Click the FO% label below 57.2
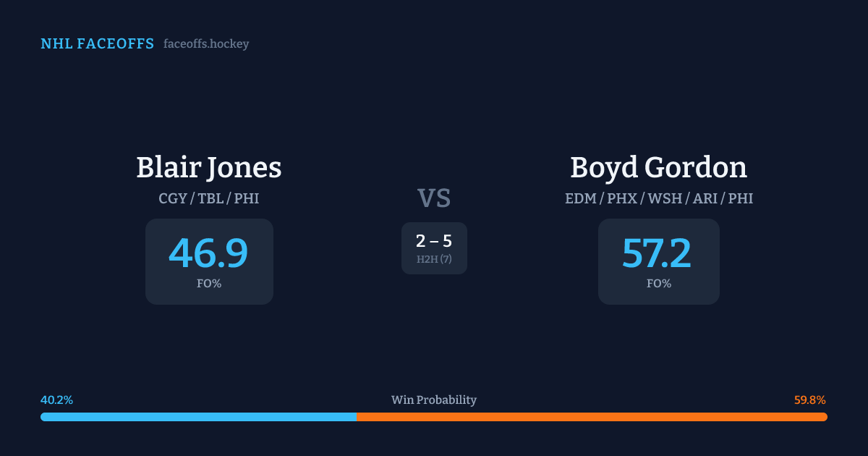Image resolution: width=868 pixels, height=456 pixels. (x=659, y=284)
